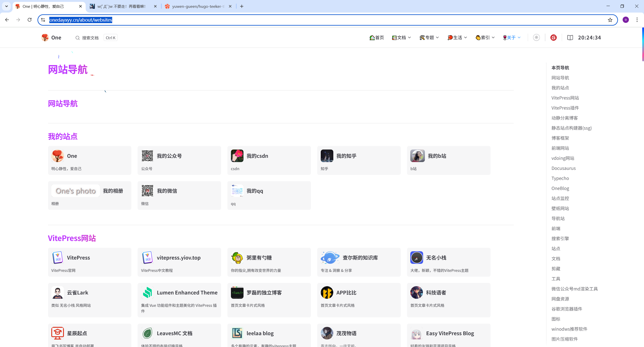This screenshot has height=347, width=644.
Task: Jump to 壁纸网站 in page outline
Action: (x=560, y=208)
